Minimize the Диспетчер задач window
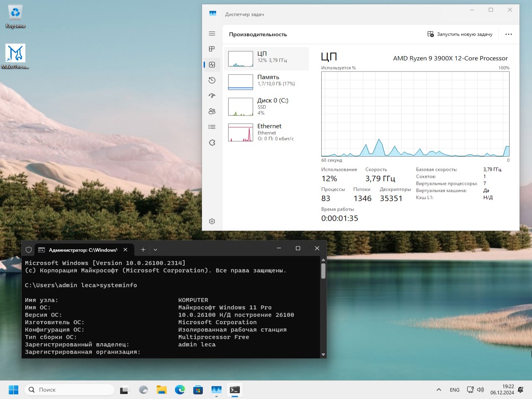Image resolution: width=532 pixels, height=399 pixels. click(472, 10)
